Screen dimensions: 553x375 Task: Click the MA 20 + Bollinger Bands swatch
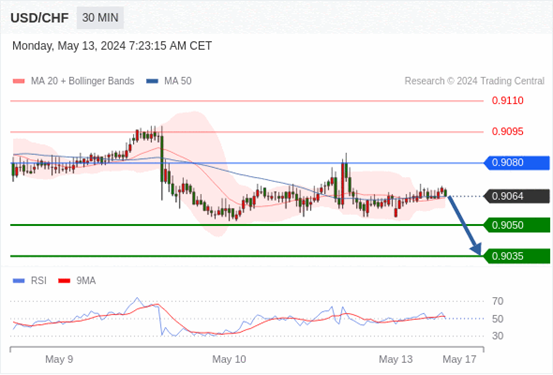point(19,81)
